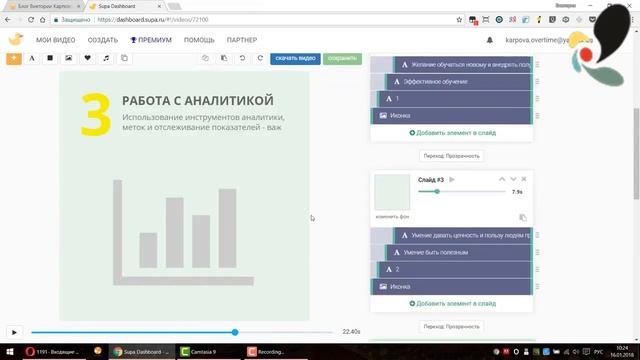640x360 pixels.
Task: Undo the last action
Action: [x=242, y=58]
